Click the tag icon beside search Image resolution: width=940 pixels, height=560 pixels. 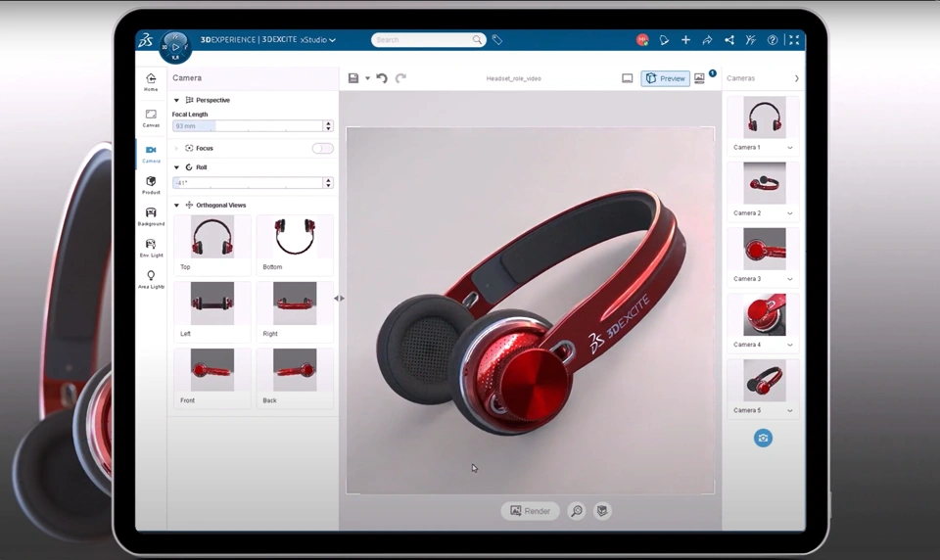coord(497,39)
